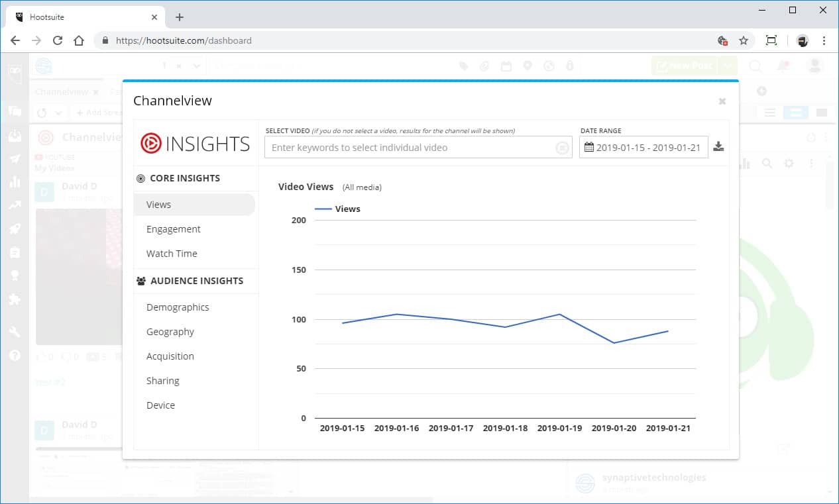Toggle the Views series in the chart legend
Screen dimensions: 839x504
(x=337, y=209)
